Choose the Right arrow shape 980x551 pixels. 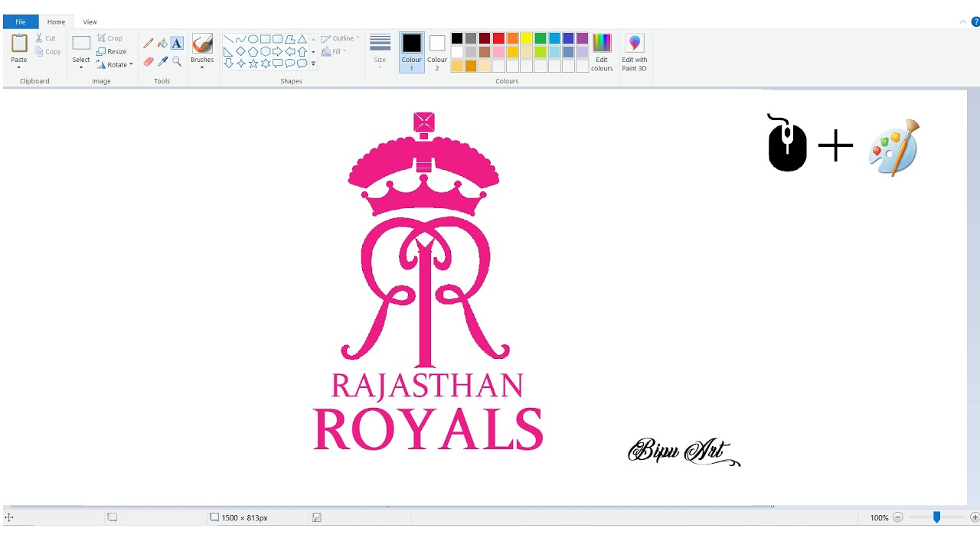click(277, 51)
